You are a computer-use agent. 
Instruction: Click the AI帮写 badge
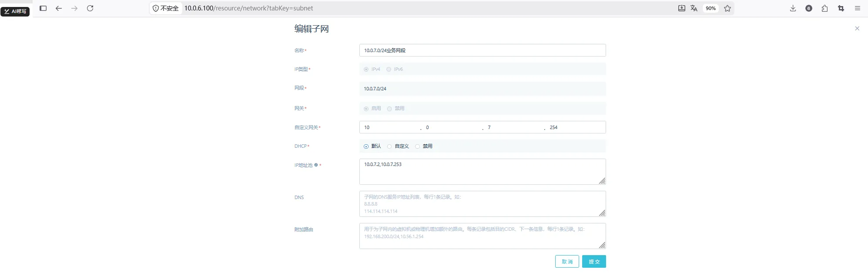click(15, 11)
